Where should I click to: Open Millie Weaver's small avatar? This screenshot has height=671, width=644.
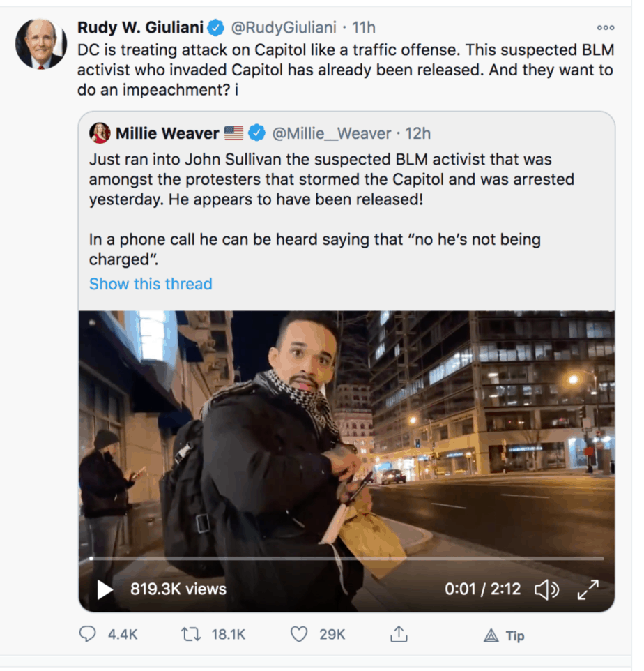tap(100, 133)
